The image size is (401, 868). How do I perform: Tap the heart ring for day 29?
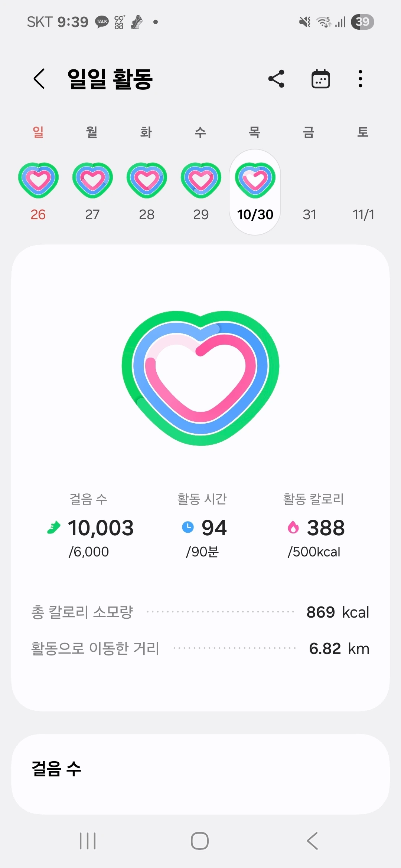click(201, 180)
